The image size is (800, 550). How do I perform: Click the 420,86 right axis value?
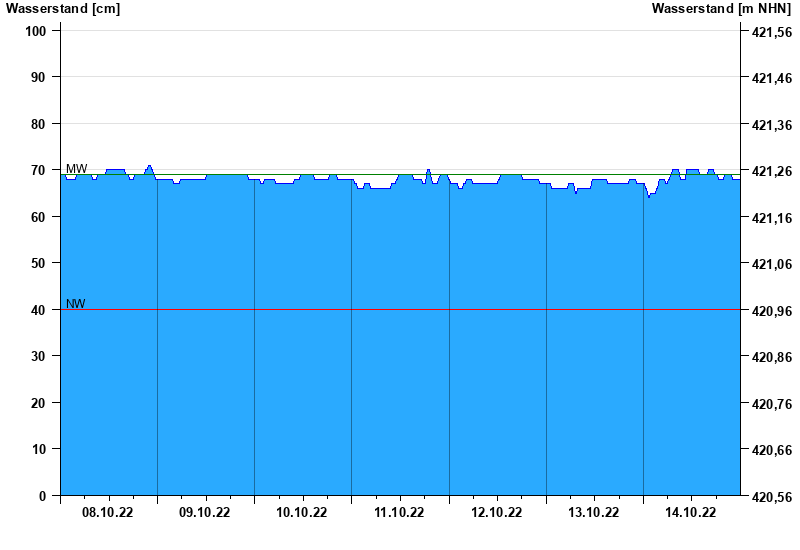tap(772, 357)
